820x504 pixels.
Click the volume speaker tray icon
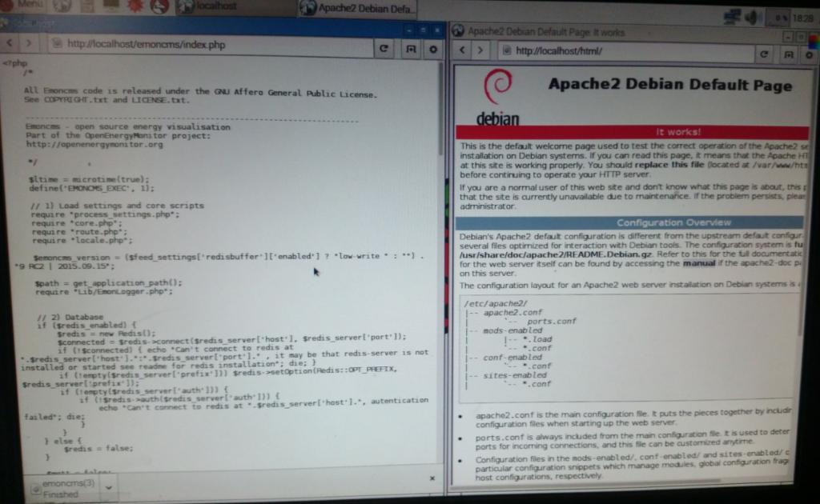tap(752, 18)
